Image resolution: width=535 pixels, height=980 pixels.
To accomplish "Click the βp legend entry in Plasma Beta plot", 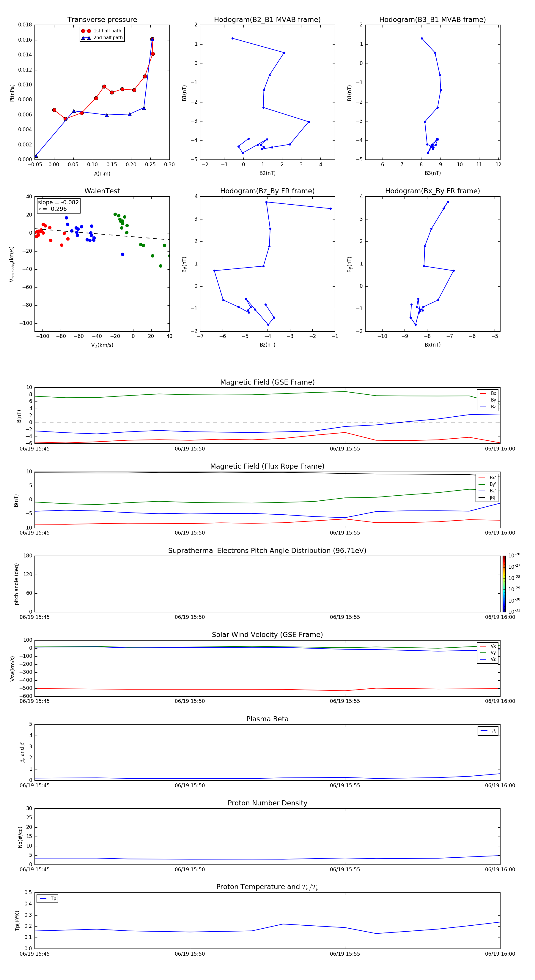I will click(x=488, y=731).
